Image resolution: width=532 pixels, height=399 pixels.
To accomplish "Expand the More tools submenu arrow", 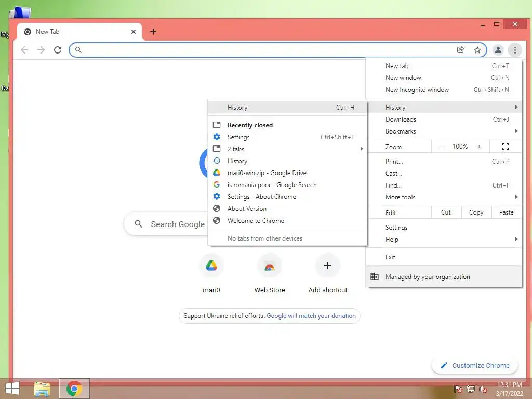I will pyautogui.click(x=516, y=197).
